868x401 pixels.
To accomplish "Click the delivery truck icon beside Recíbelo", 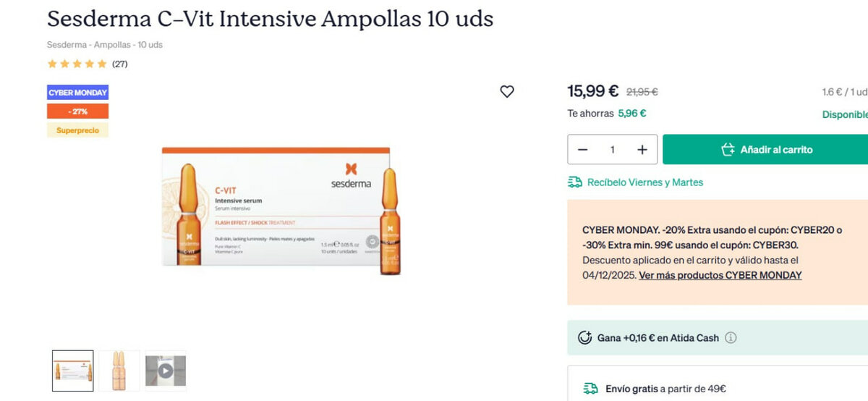I will pyautogui.click(x=575, y=182).
